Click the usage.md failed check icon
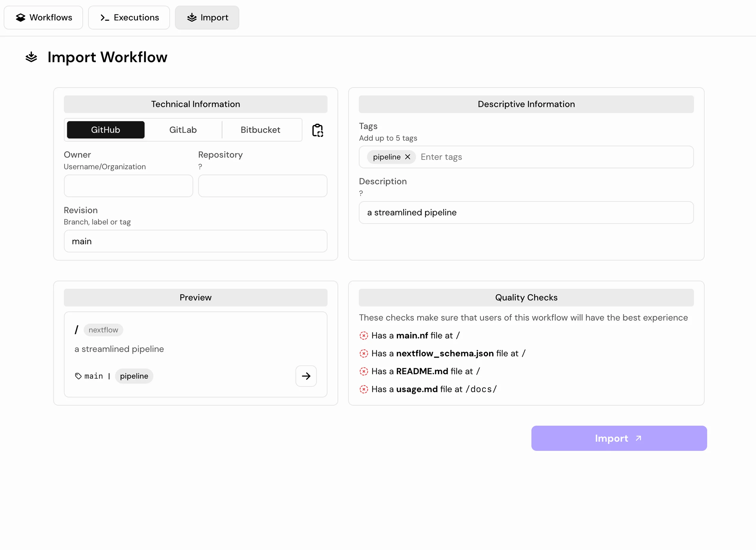Screen dimensions: 756x550 pyautogui.click(x=364, y=389)
